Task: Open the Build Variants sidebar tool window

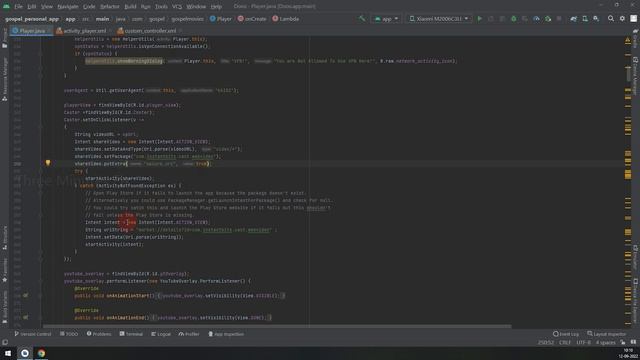Action: 4,307
